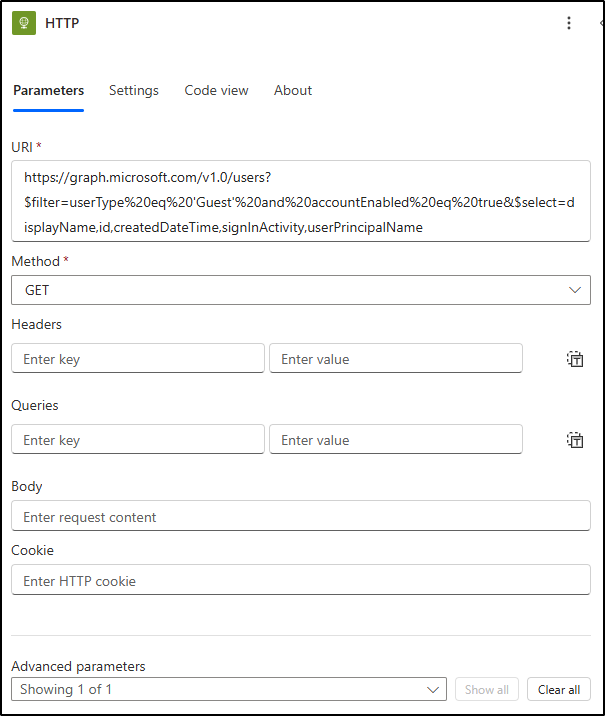Click the Show all button
The height and width of the screenshot is (716, 605).
(x=487, y=689)
